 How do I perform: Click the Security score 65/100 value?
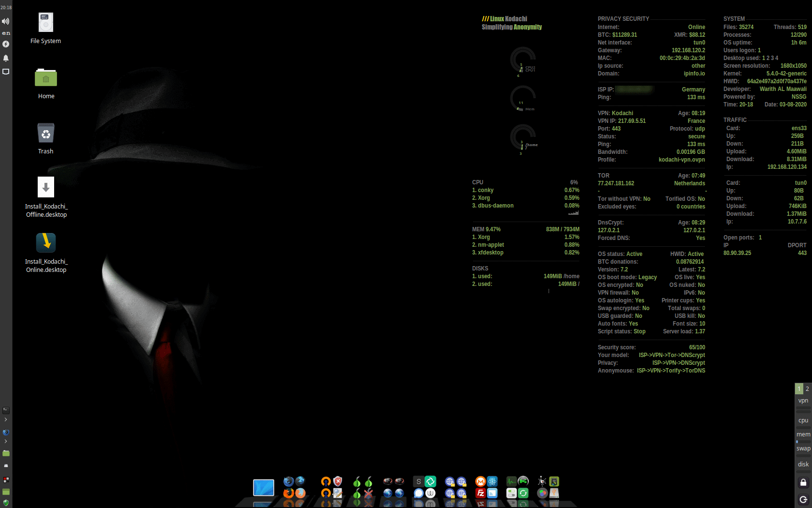[x=697, y=347]
